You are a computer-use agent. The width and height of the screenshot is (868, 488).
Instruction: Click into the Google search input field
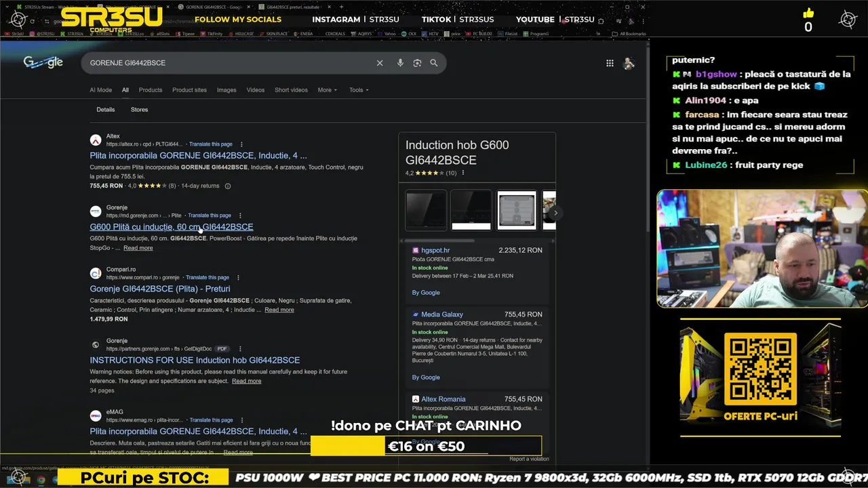click(x=231, y=63)
